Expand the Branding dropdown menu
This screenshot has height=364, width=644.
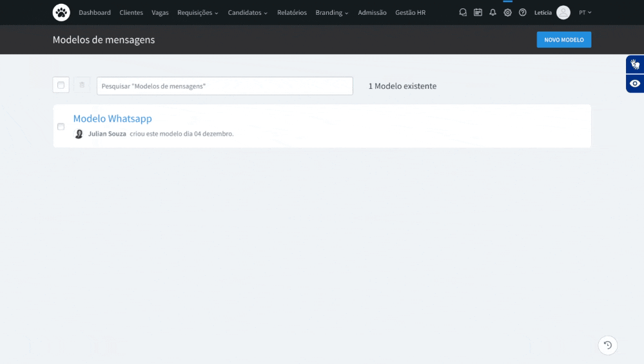332,13
